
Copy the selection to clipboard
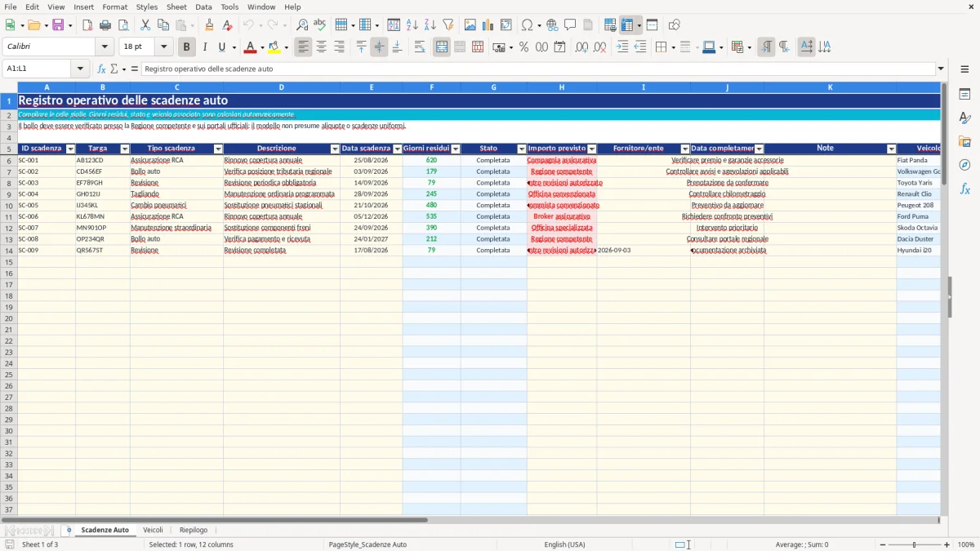[163, 25]
